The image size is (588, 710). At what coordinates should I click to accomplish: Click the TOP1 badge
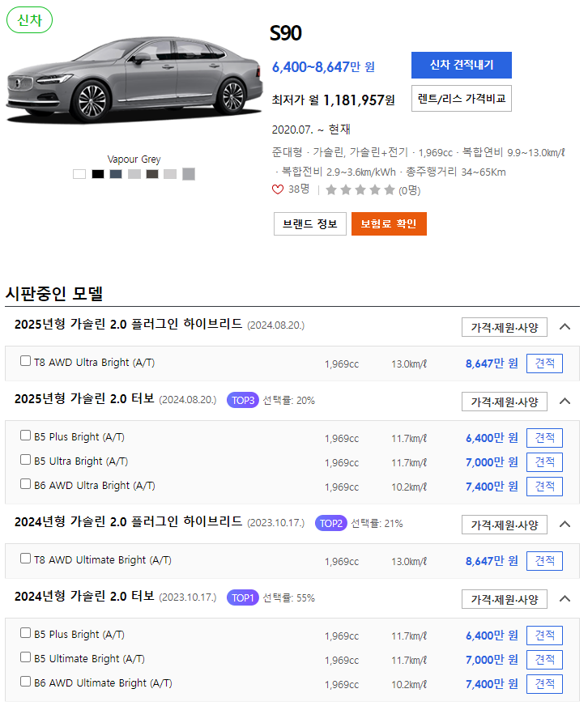click(x=242, y=597)
